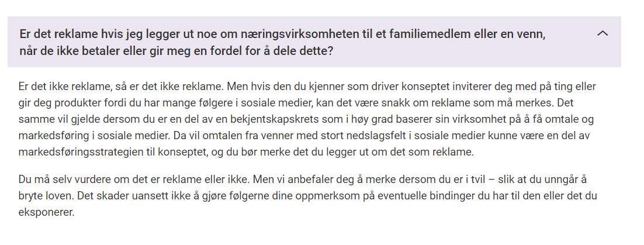Click the sentence "Er det ikke reklame, så er det ikke reklame."
Image resolution: width=644 pixels, height=245 pixels.
(122, 87)
